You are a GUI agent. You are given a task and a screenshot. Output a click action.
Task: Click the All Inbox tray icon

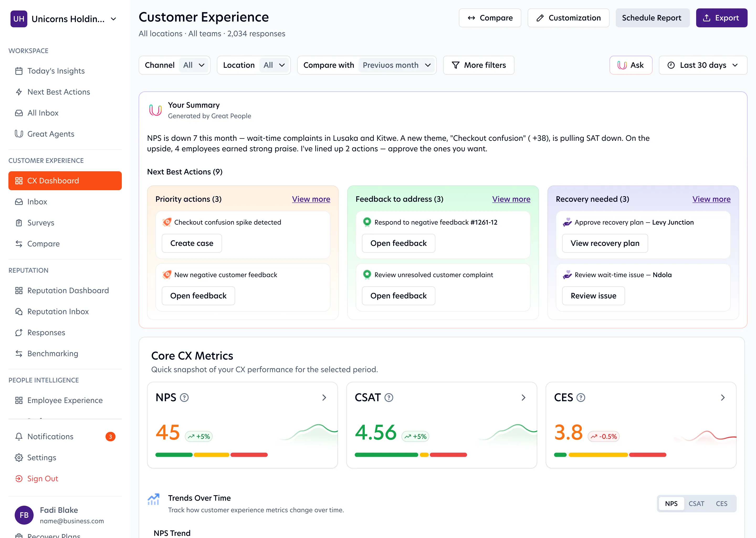click(x=19, y=113)
